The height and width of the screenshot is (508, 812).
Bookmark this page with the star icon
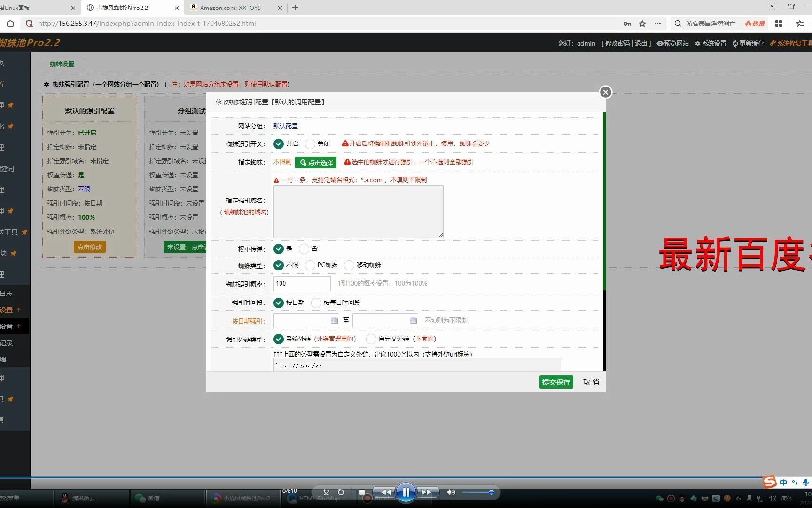tap(642, 24)
